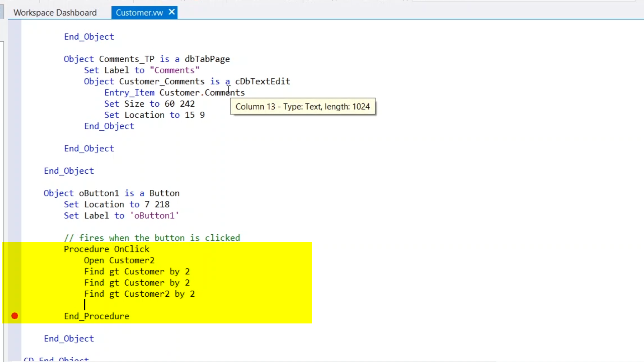Select the Customer.vw editor tab
The height and width of the screenshot is (362, 644).
[139, 13]
